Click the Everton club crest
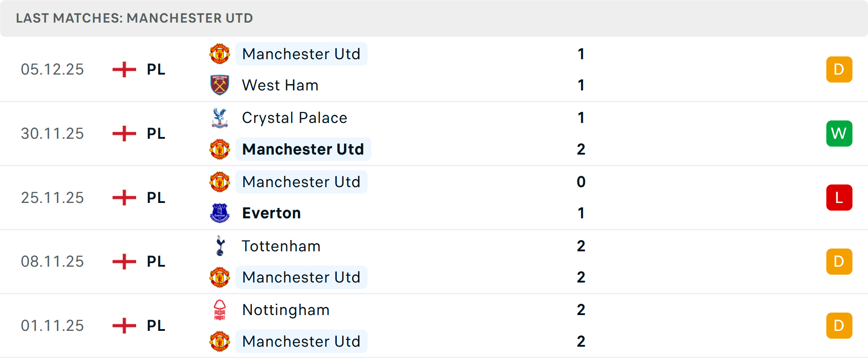868x358 pixels. 220,213
